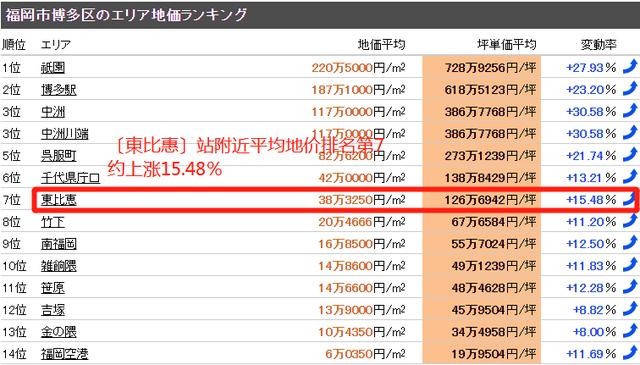The width and height of the screenshot is (640, 365).
Task: Open the 笹原 area link
Action: click(x=53, y=288)
